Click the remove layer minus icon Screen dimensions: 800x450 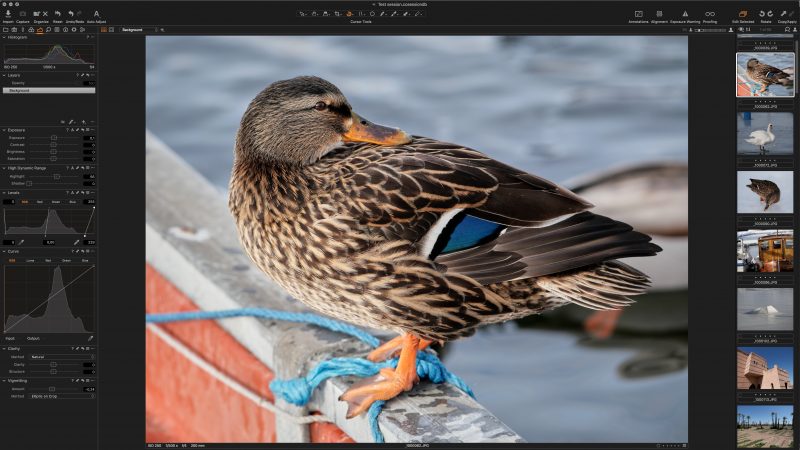point(92,122)
